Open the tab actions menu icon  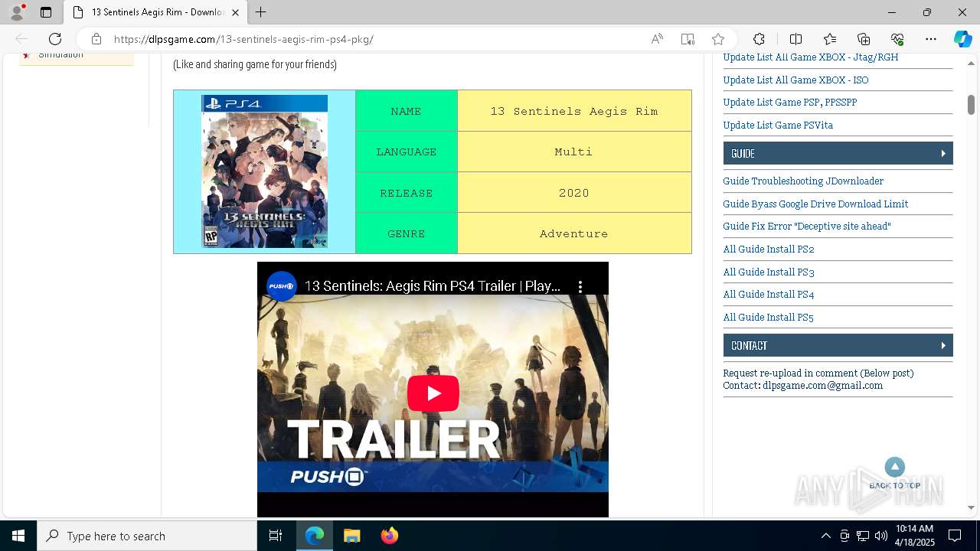[x=46, y=12]
